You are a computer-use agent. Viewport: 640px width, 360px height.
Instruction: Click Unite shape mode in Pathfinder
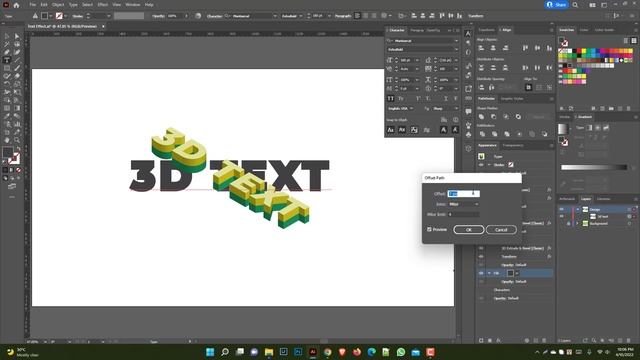pos(482,117)
